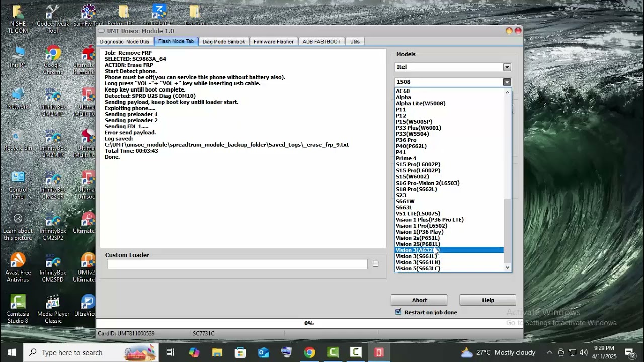Open the Codec Tweak Tool desktop icon
644x362 pixels.
[53, 19]
